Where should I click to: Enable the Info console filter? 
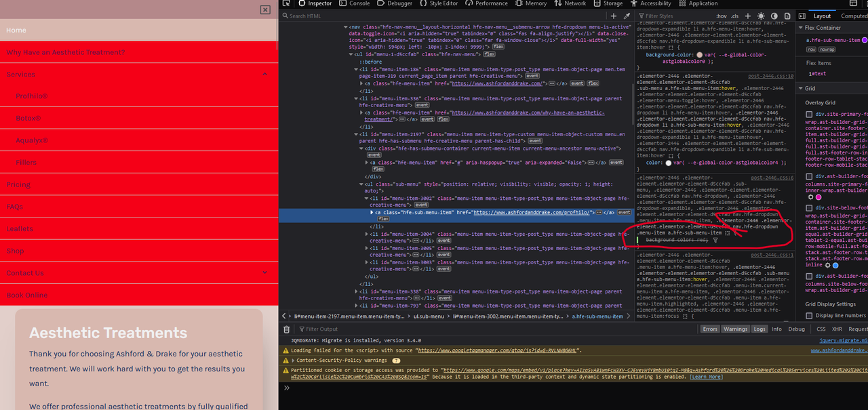[x=776, y=329]
